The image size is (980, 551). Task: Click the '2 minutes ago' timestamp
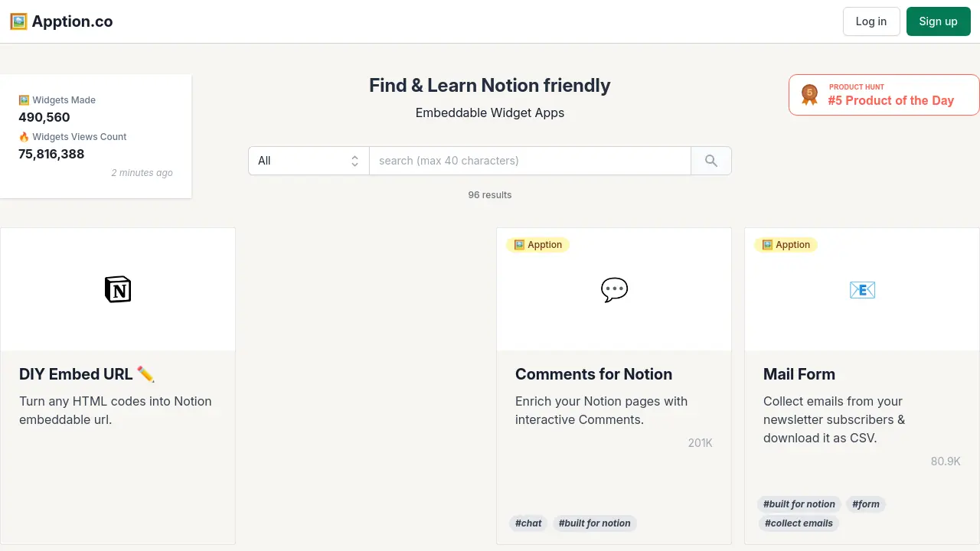[x=142, y=173]
